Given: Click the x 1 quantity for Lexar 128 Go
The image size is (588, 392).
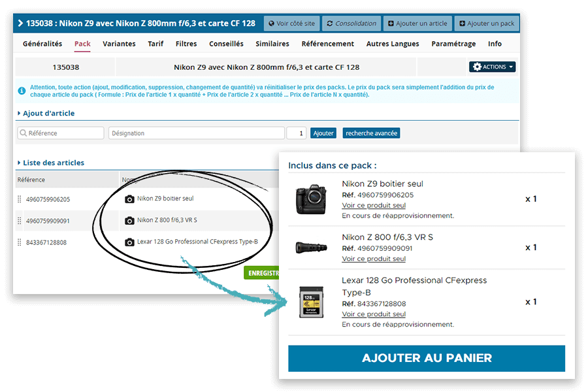Looking at the screenshot, I should click(x=531, y=302).
